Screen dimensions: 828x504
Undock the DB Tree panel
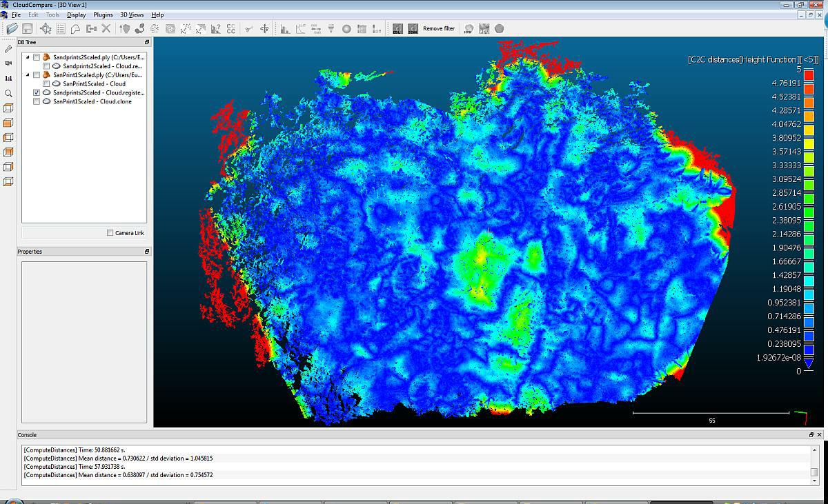click(147, 42)
